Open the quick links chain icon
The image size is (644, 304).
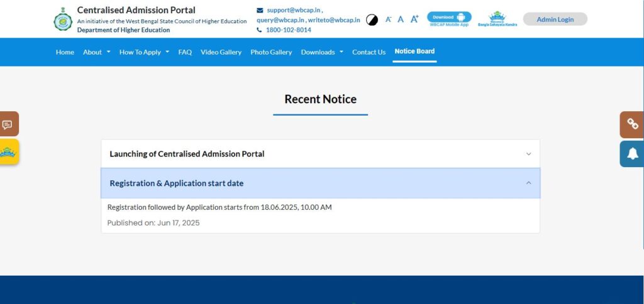click(632, 124)
